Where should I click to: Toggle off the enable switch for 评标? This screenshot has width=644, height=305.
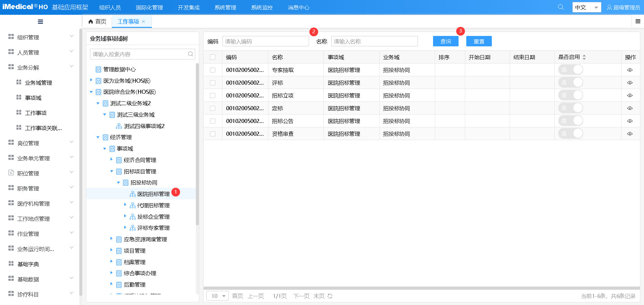570,82
